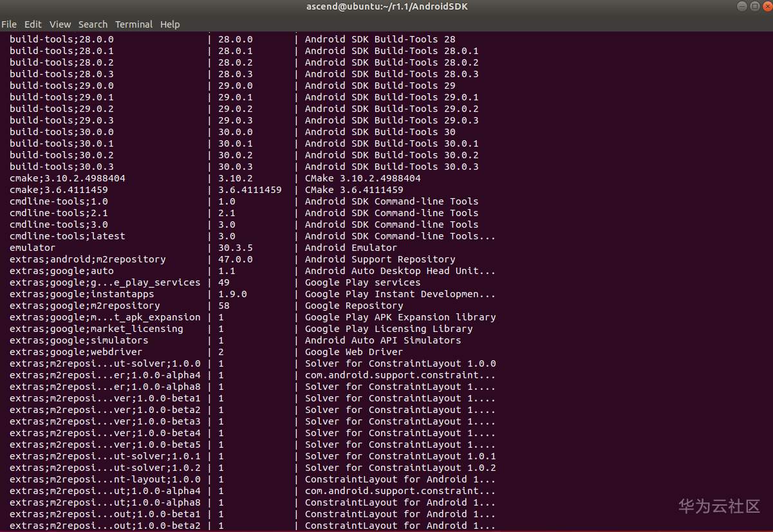Click the description Android SDK Build-Tools 29.0.3
The width and height of the screenshot is (773, 532).
(x=391, y=120)
